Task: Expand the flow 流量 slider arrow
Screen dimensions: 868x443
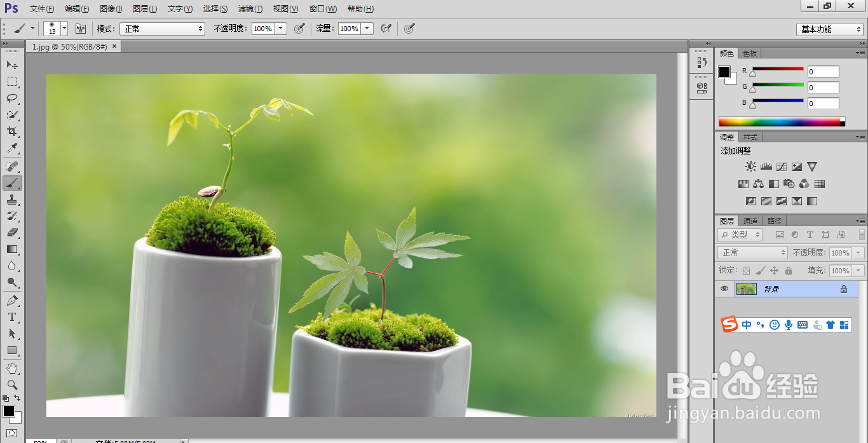Action: point(367,29)
